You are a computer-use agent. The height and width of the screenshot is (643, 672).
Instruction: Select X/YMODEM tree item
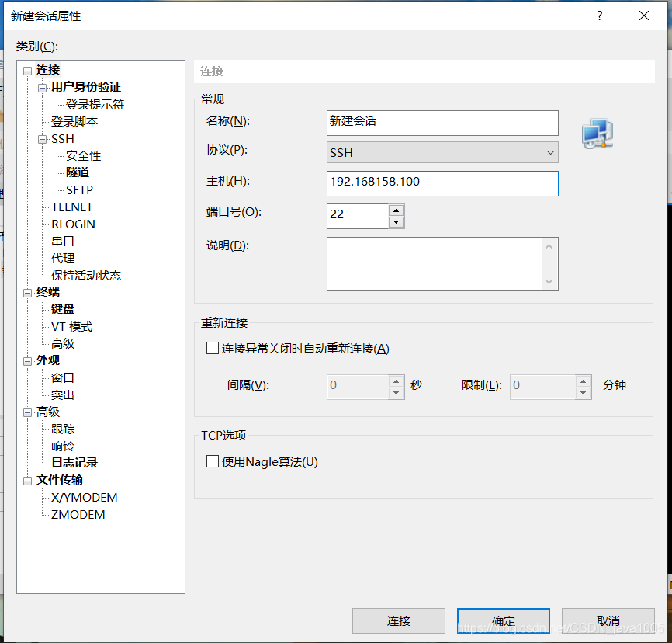(x=84, y=497)
